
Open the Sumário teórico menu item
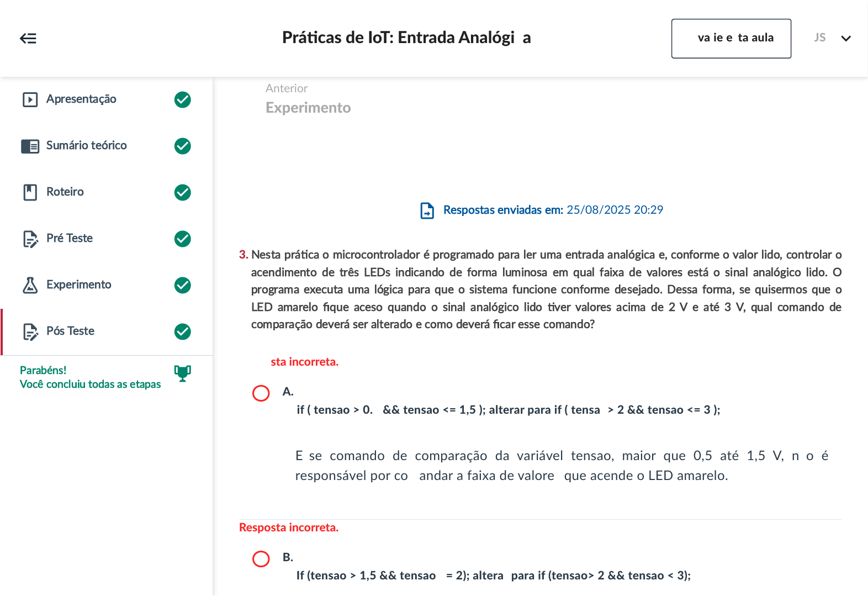[x=87, y=146]
